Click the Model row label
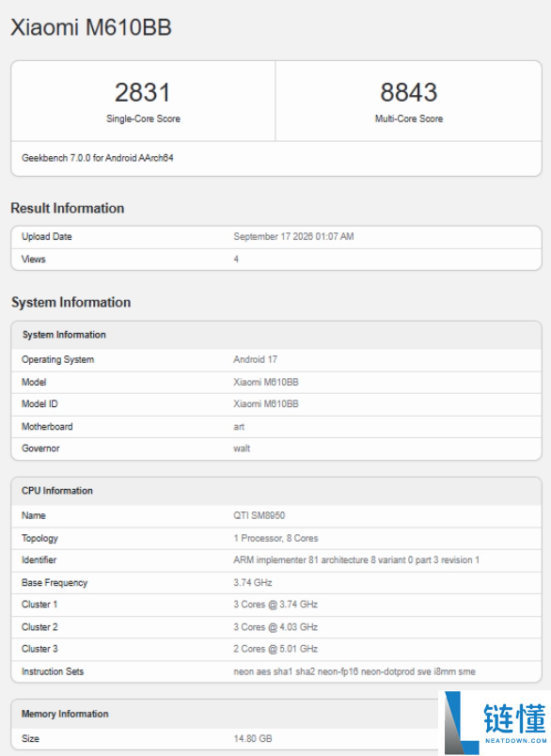Viewport: 551px width, 756px height. [34, 383]
